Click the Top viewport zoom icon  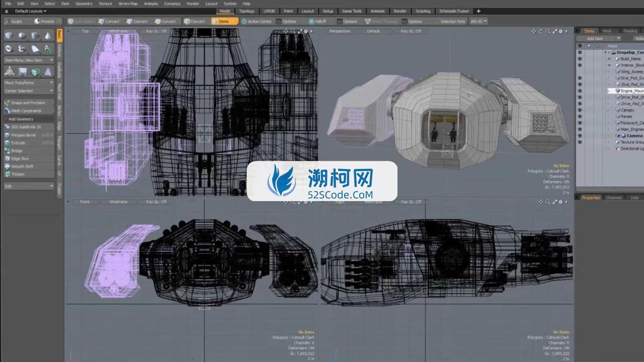point(293,31)
